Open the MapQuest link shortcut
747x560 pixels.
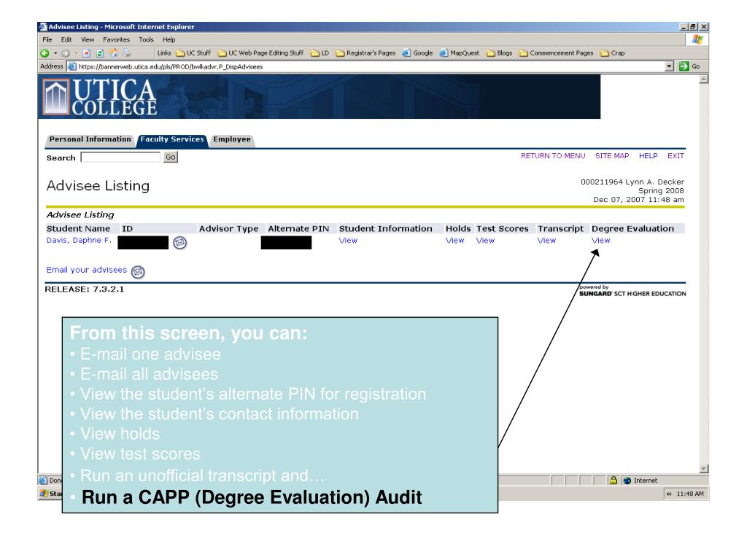(460, 53)
